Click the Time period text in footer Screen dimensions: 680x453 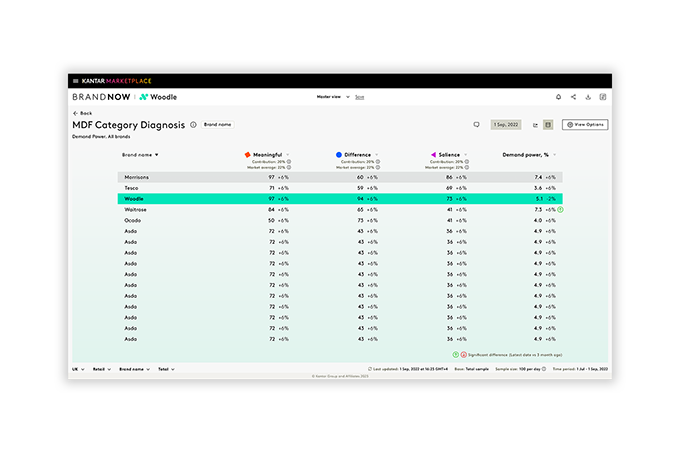coord(580,369)
